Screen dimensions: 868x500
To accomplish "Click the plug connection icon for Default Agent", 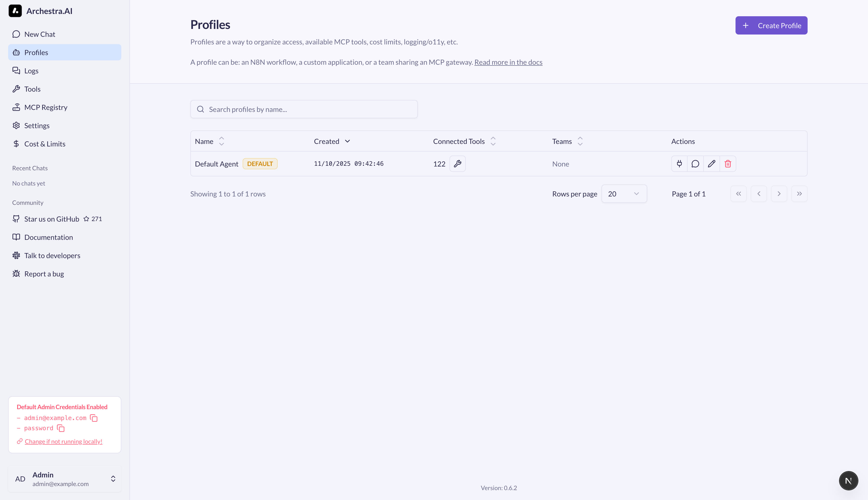I will pos(679,164).
